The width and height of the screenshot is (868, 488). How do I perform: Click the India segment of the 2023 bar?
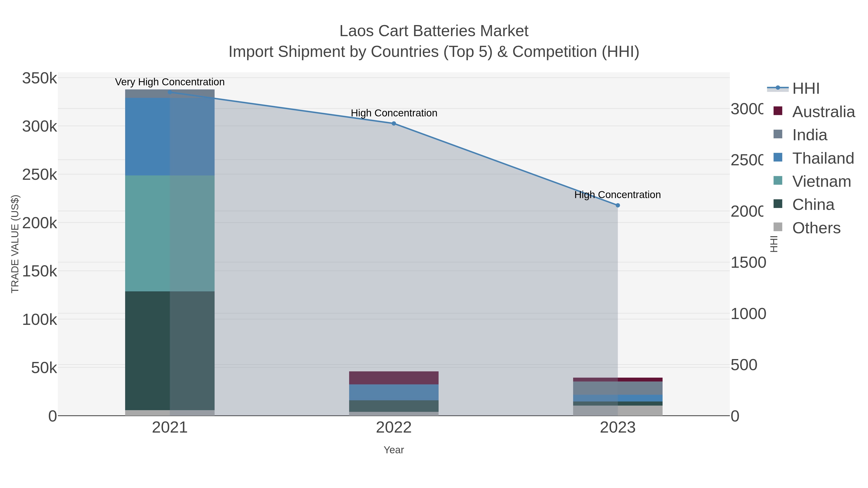pos(618,388)
